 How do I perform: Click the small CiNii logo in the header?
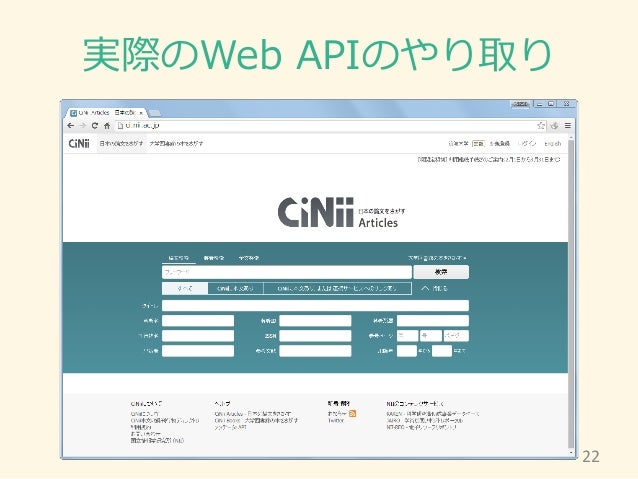click(x=79, y=144)
